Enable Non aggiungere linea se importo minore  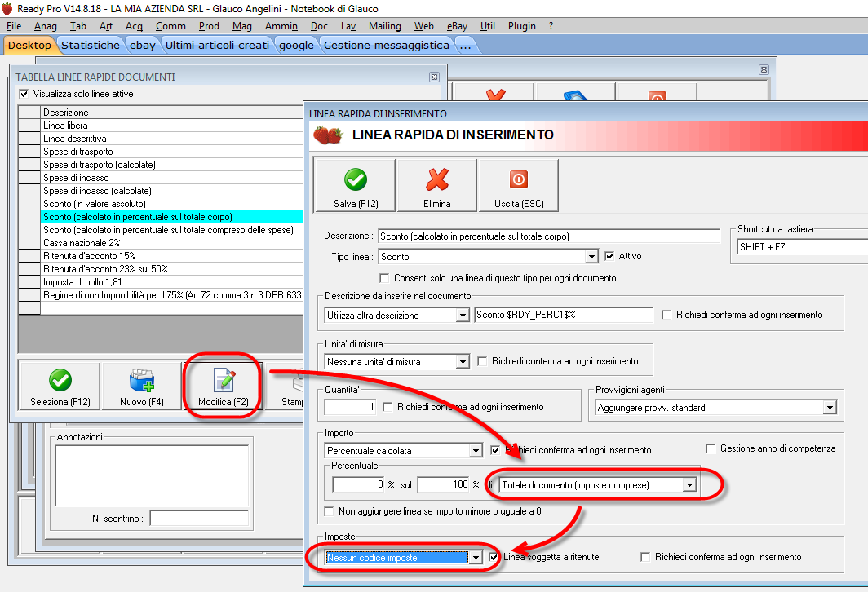(x=329, y=511)
